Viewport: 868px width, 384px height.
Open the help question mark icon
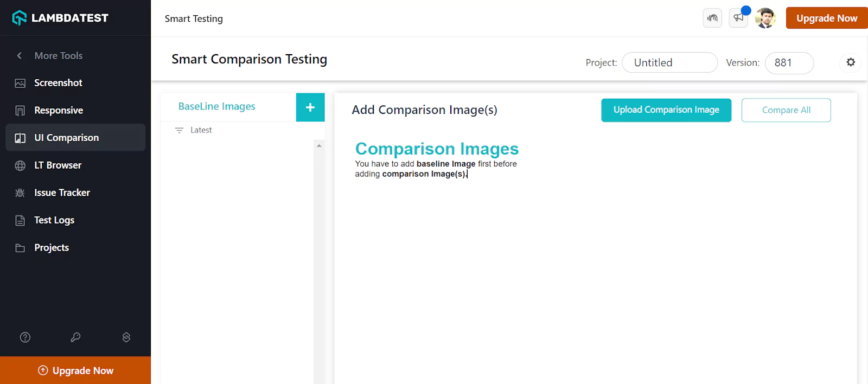(25, 337)
